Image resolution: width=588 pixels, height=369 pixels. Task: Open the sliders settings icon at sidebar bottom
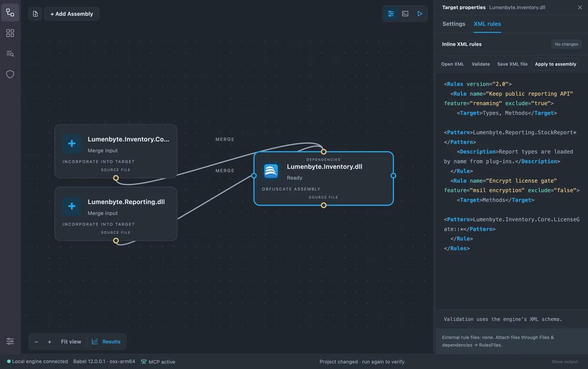click(10, 341)
